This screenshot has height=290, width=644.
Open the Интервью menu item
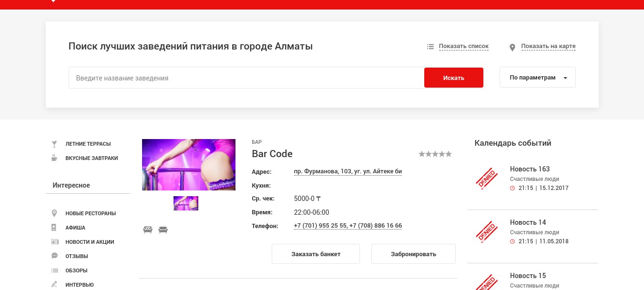(x=80, y=285)
